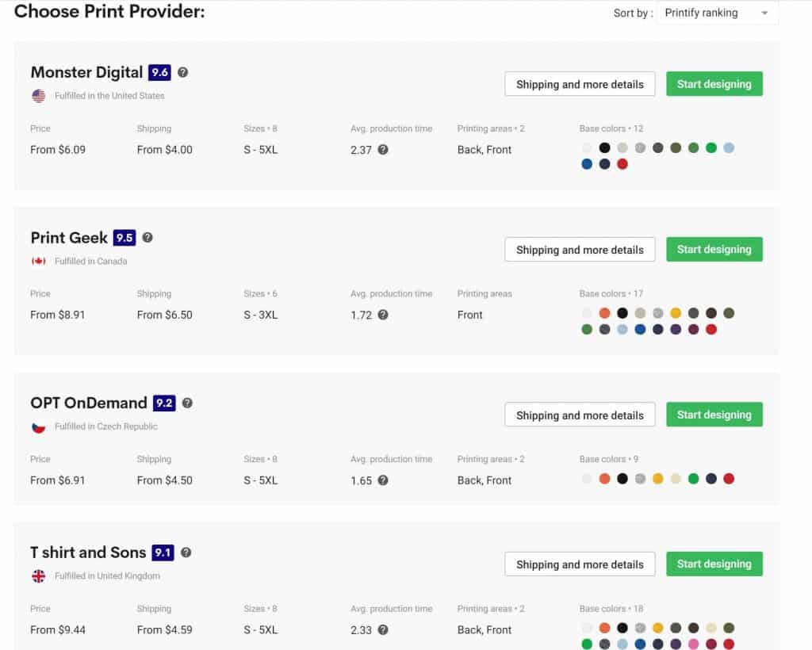Click the Canada flag icon under Print Geek

click(38, 261)
